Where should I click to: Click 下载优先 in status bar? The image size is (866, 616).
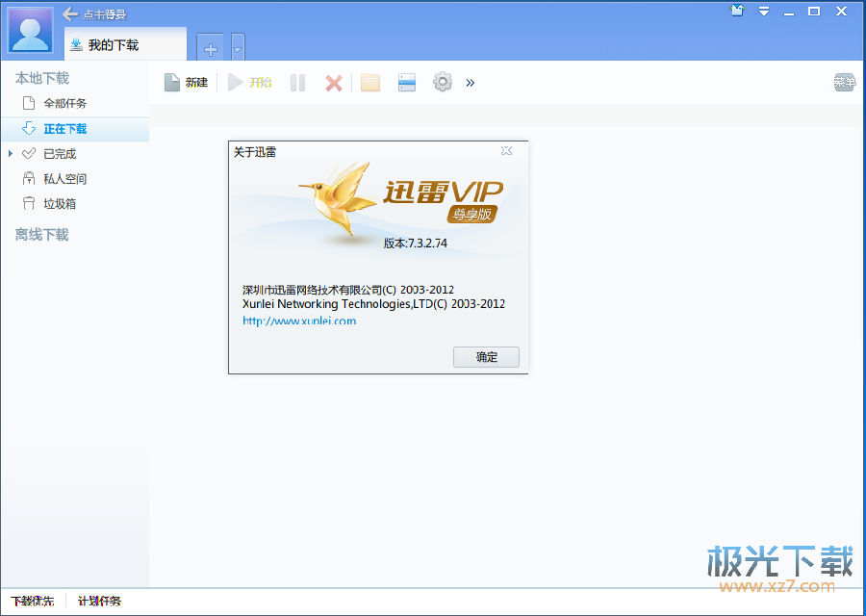coord(33,602)
